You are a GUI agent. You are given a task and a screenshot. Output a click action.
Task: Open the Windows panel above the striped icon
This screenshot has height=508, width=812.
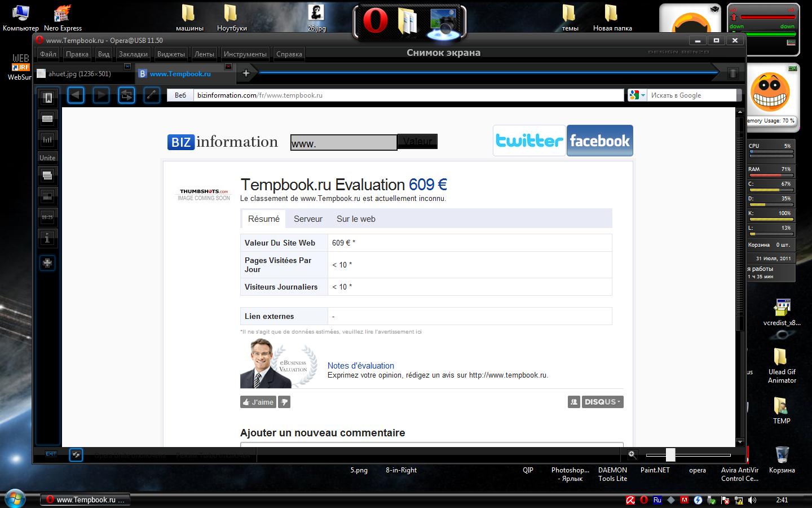47,176
